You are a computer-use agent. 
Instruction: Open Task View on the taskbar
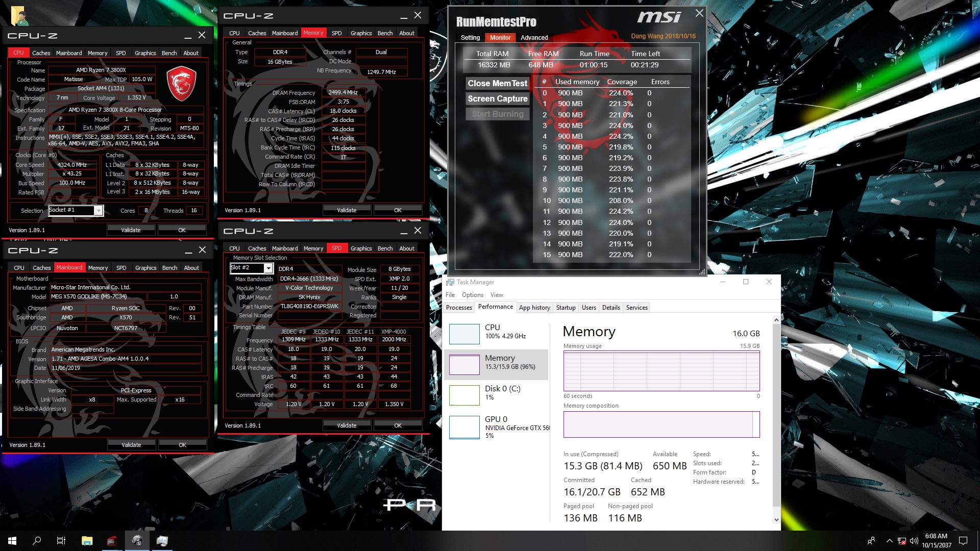(61, 541)
